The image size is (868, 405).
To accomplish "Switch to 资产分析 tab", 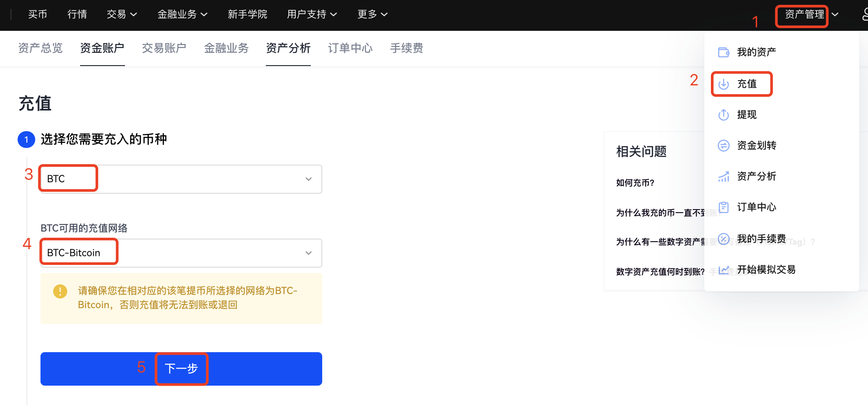I will point(288,48).
